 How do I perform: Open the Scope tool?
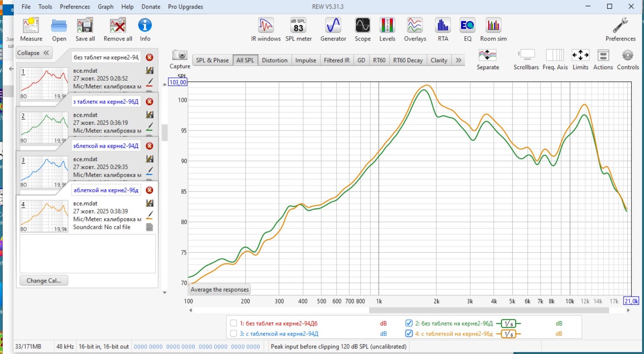click(362, 29)
